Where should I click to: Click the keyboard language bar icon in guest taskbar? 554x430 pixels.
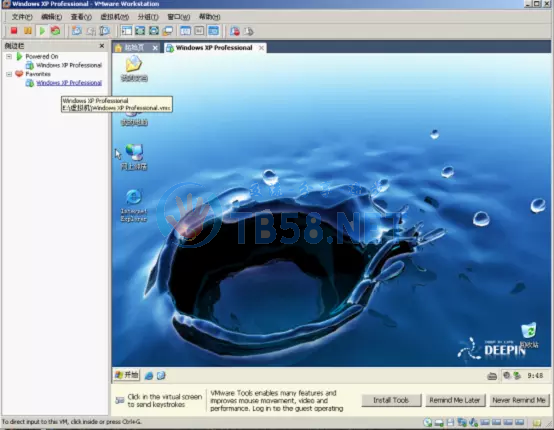point(492,376)
